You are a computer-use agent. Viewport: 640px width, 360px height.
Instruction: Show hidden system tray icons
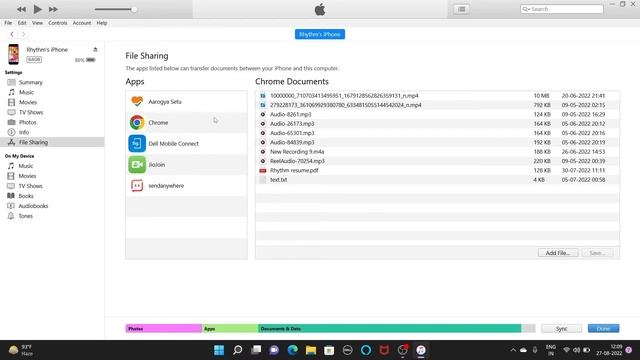click(513, 350)
